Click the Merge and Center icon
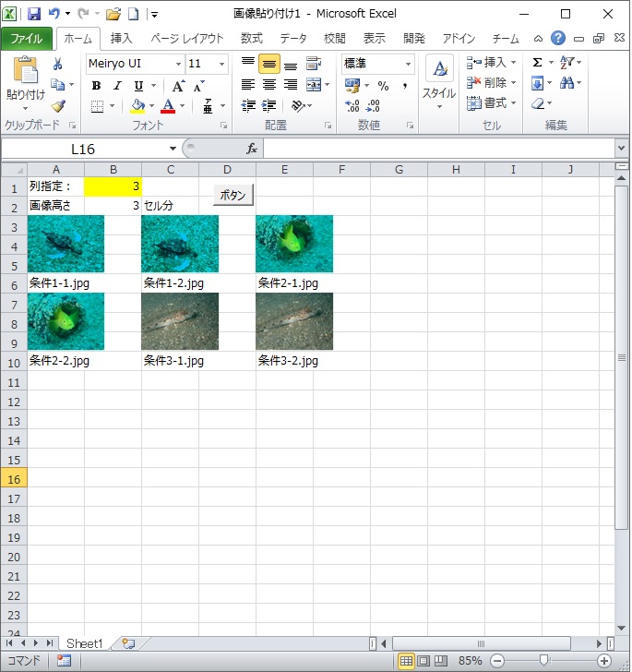Screen dimensions: 632x672 pos(314,84)
